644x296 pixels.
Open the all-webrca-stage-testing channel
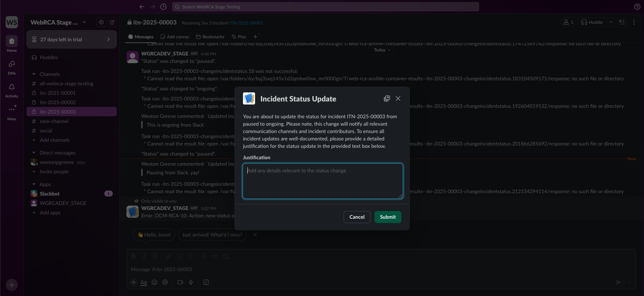click(71, 83)
